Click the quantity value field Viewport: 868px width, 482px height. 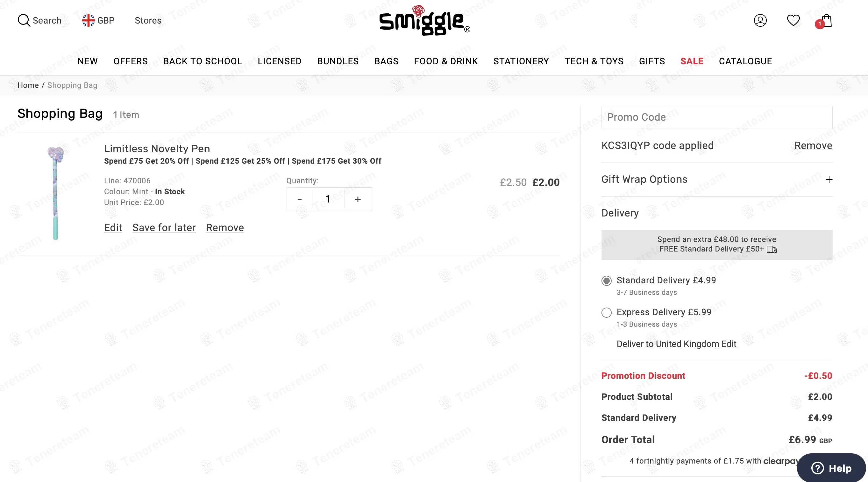(328, 199)
